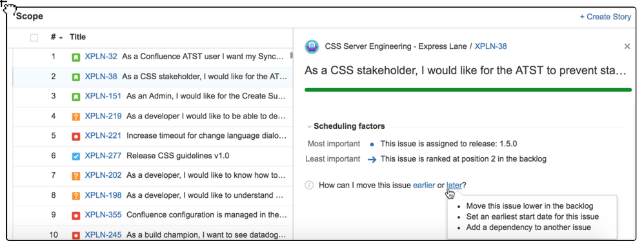Screen dimensions: 644x248
Task: Click the CSS Server Engineering project avatar
Action: pyautogui.click(x=312, y=46)
